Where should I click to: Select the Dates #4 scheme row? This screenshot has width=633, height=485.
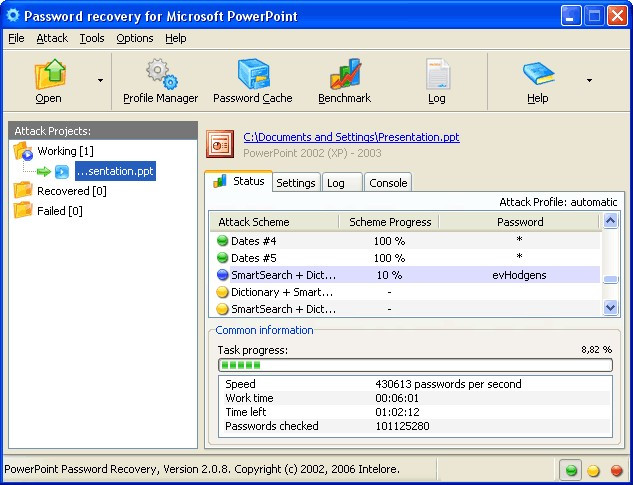pyautogui.click(x=405, y=241)
